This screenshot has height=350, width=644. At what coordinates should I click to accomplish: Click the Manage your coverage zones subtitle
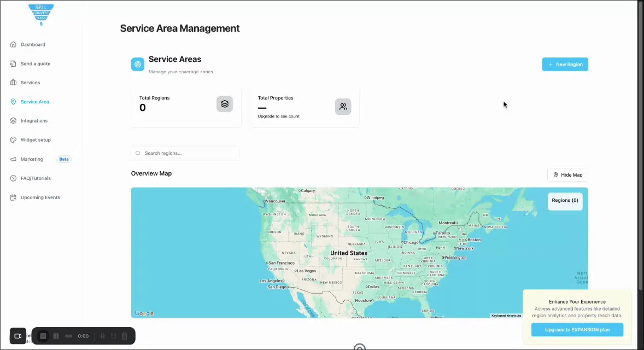181,72
